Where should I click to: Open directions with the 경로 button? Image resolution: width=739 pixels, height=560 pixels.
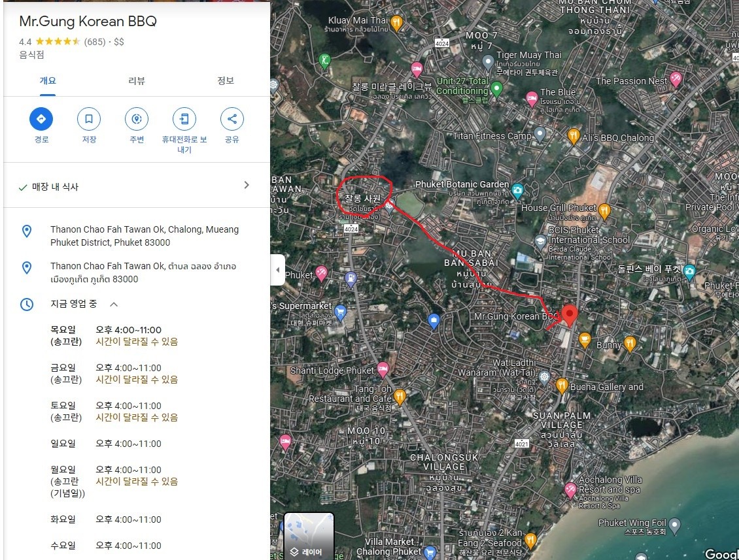tap(41, 119)
